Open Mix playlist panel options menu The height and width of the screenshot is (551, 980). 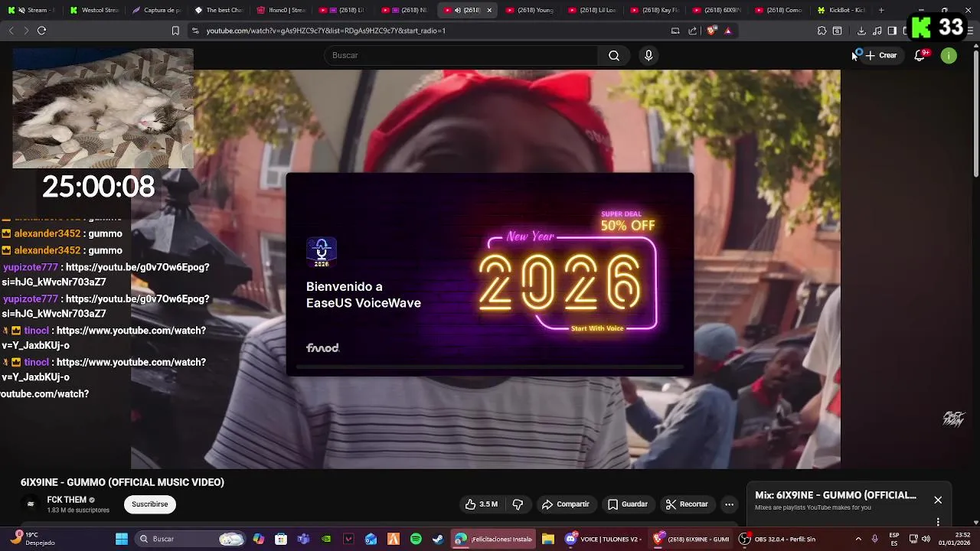pyautogui.click(x=938, y=522)
